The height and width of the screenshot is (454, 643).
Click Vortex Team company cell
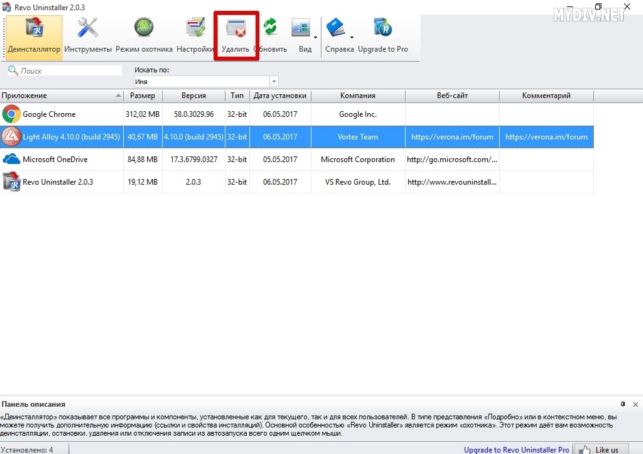pyautogui.click(x=358, y=137)
